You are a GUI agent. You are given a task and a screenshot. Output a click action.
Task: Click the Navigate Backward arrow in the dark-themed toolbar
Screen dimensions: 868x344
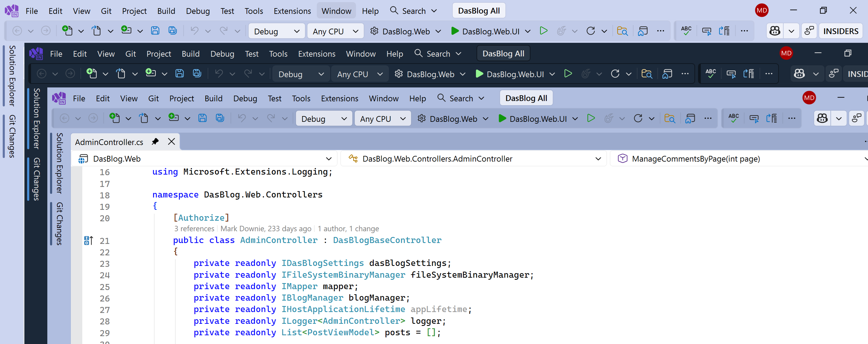point(42,74)
